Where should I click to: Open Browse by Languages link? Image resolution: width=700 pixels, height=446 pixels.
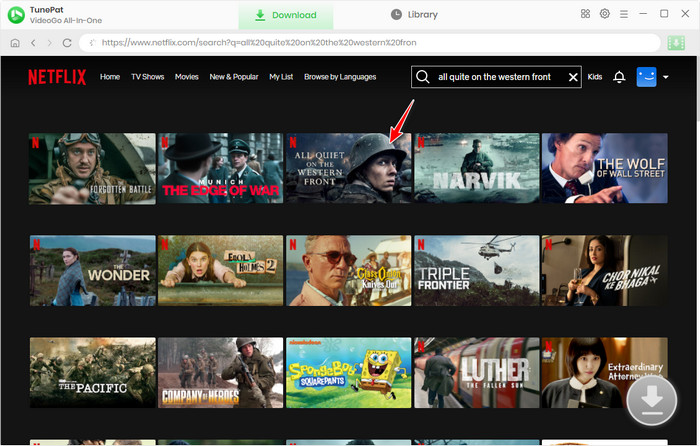(x=340, y=77)
